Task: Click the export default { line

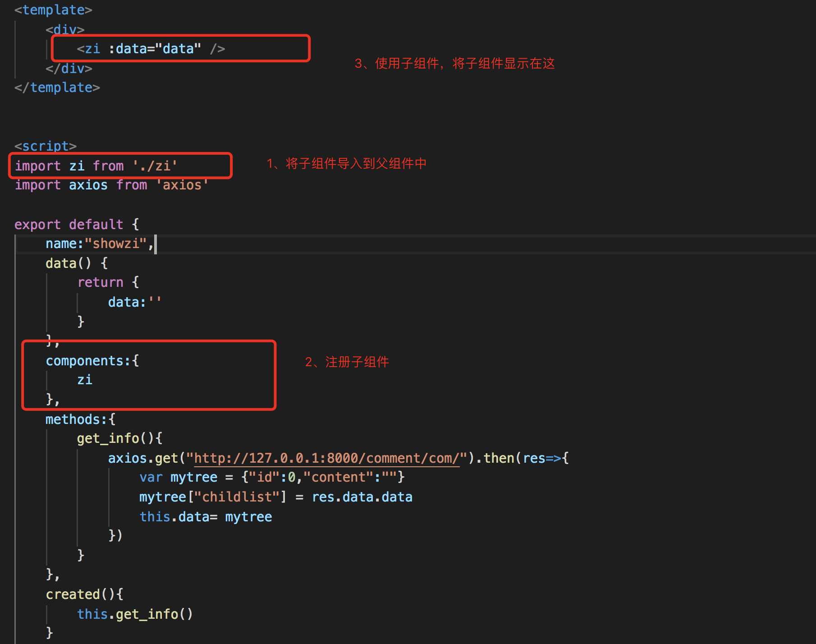Action: tap(77, 225)
